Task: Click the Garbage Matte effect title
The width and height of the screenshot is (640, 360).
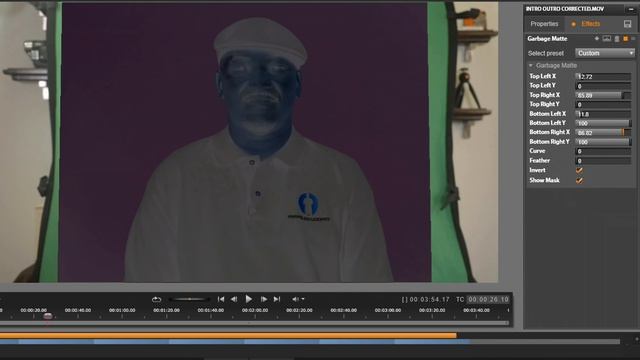Action: click(x=547, y=39)
